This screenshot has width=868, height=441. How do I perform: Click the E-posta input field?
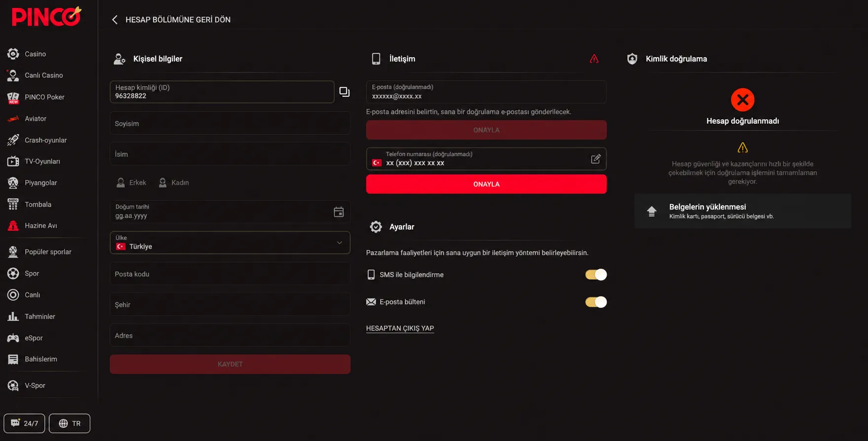(x=486, y=92)
